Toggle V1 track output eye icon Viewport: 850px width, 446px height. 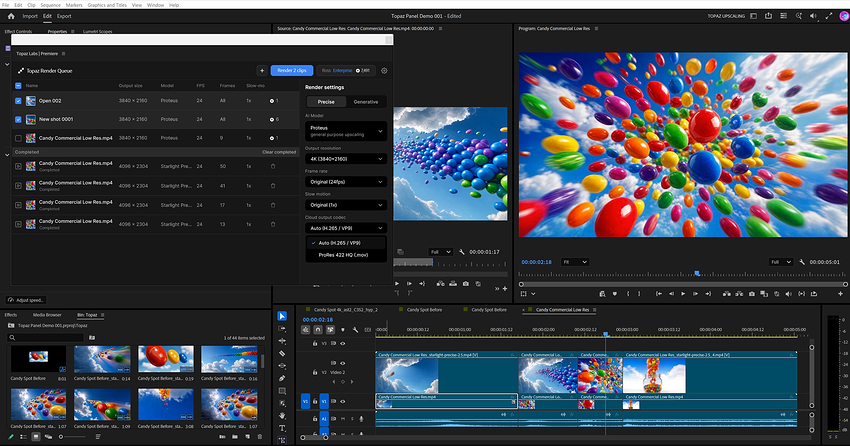(343, 402)
